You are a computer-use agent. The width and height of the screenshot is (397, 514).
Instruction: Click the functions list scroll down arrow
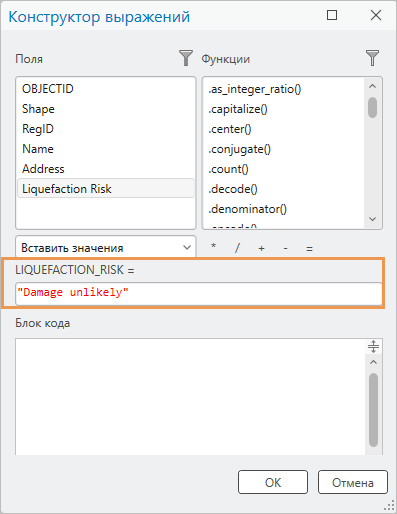[x=373, y=219]
